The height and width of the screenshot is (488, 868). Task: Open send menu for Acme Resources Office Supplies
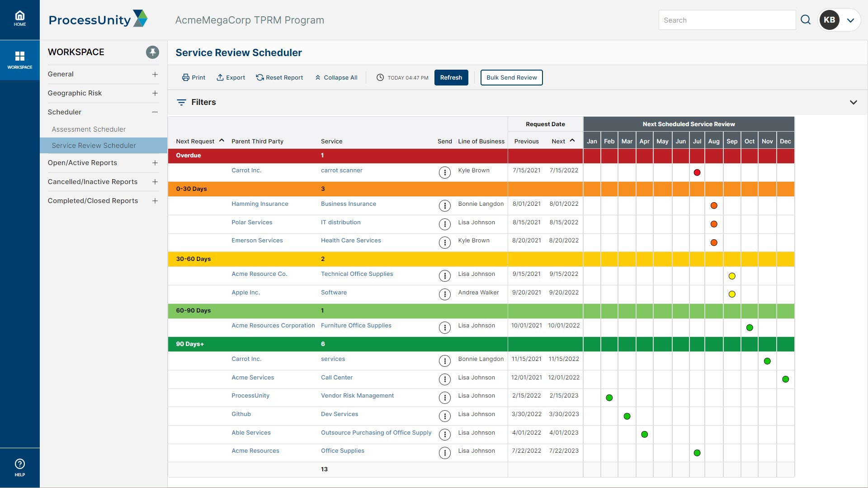coord(445,453)
